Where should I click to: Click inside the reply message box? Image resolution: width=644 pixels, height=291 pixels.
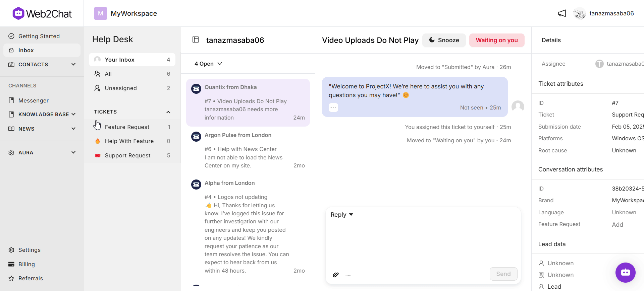coord(423,243)
